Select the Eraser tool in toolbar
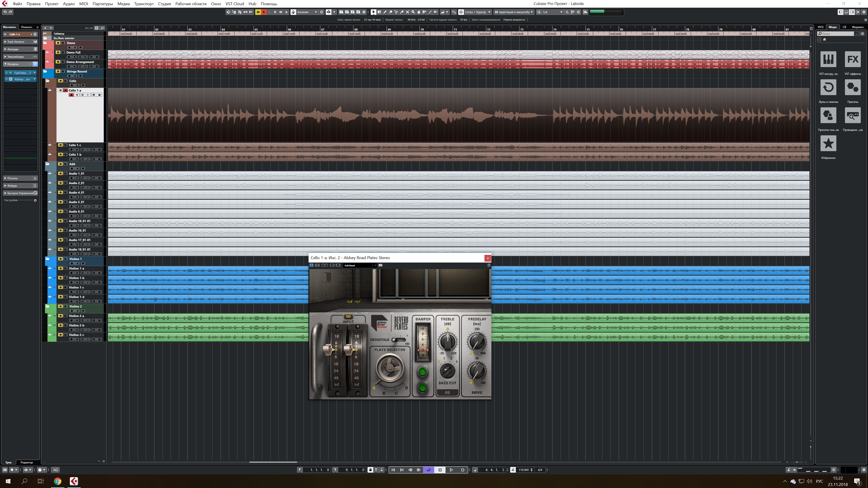 [x=391, y=12]
